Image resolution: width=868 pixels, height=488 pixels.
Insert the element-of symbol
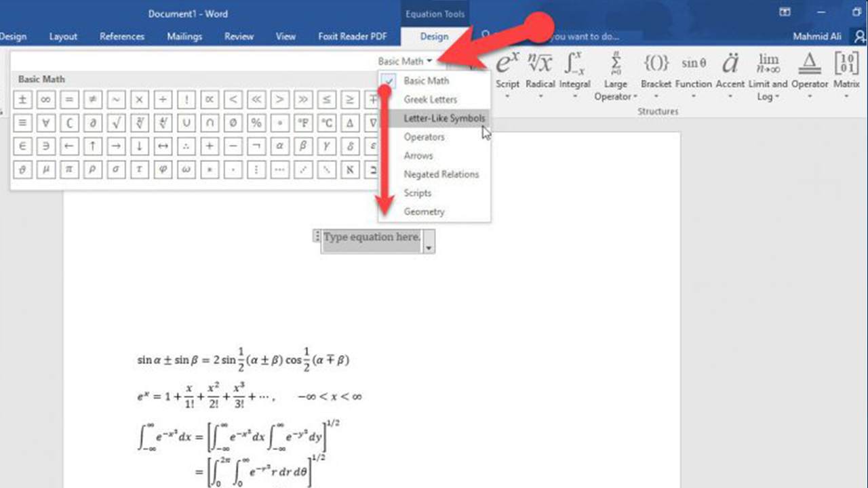[x=22, y=146]
